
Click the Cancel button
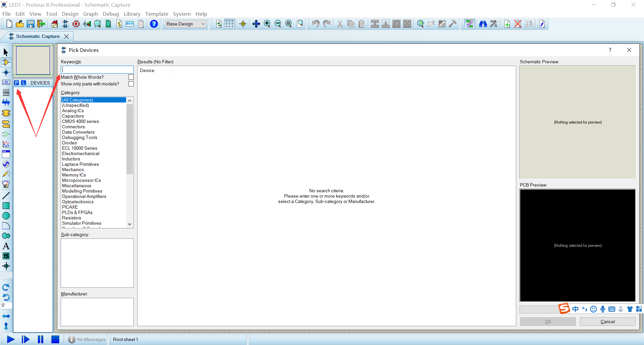[607, 322]
